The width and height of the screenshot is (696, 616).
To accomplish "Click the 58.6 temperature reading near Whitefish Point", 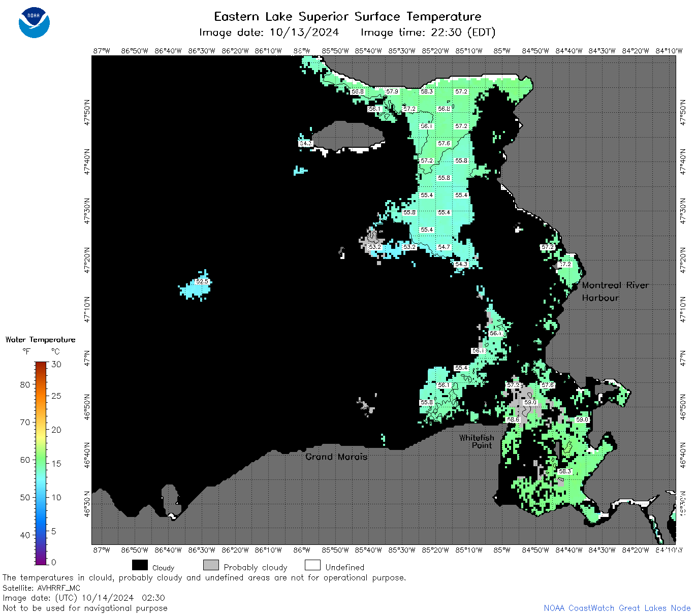I will 513,419.
